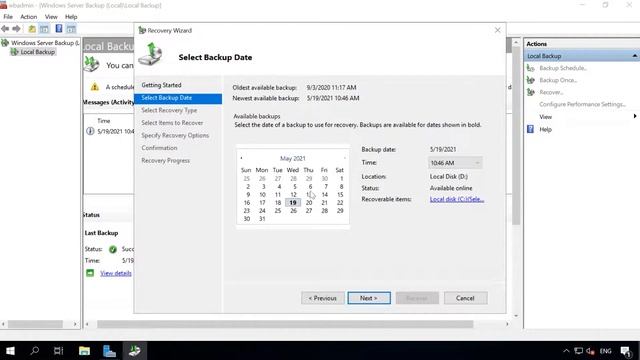Viewport: 640px width, 360px height.
Task: Click the Show/Hide console tree toolbar icon
Action: coord(44,29)
